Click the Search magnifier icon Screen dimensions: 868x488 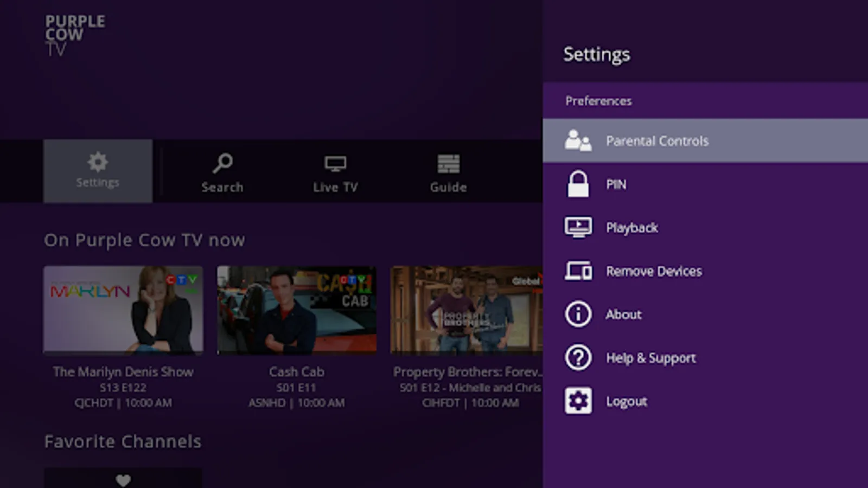click(222, 163)
